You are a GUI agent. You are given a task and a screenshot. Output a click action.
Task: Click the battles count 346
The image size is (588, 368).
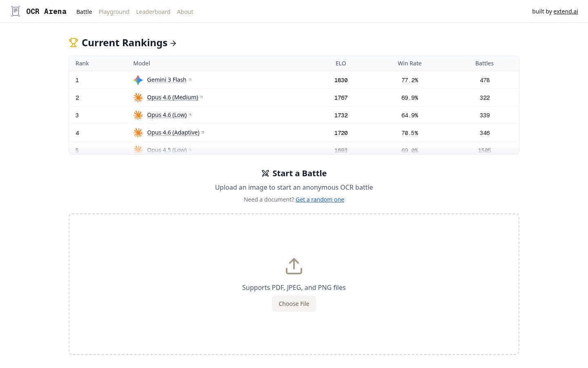pyautogui.click(x=485, y=133)
